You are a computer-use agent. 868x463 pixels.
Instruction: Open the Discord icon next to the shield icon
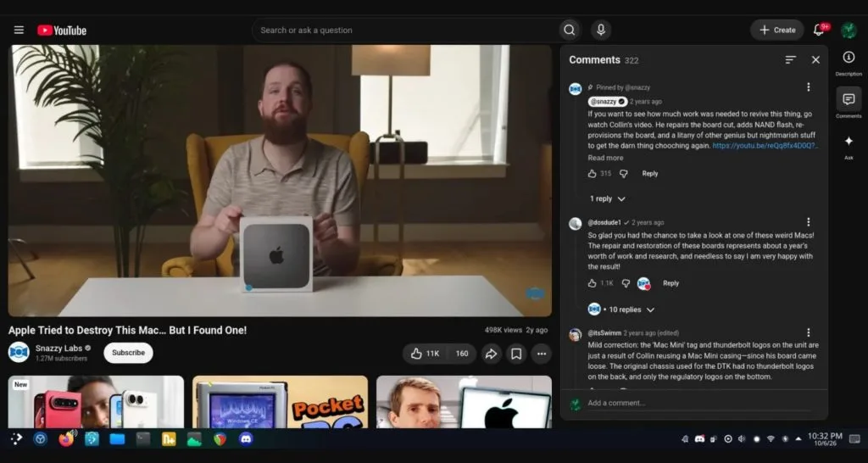click(246, 439)
